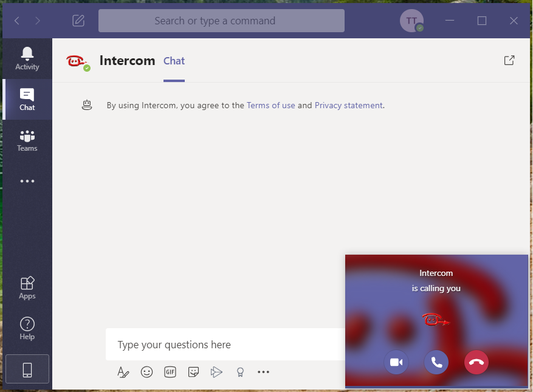
Task: Switch to the Teams section
Action: tap(27, 140)
